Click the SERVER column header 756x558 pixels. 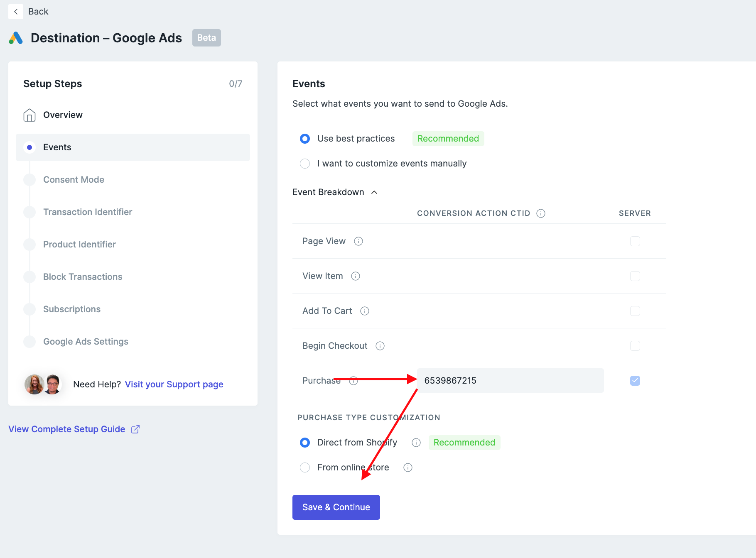(x=635, y=213)
